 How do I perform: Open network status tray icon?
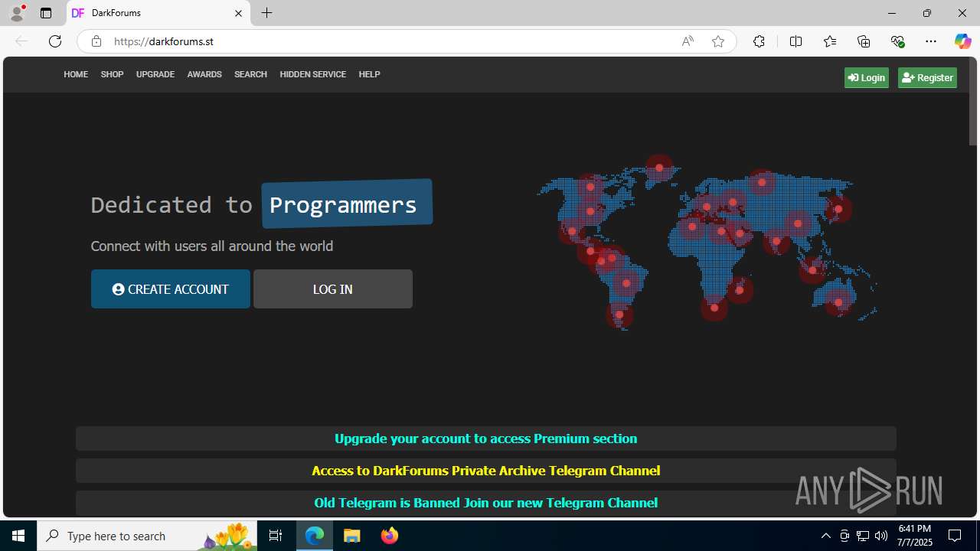point(863,536)
